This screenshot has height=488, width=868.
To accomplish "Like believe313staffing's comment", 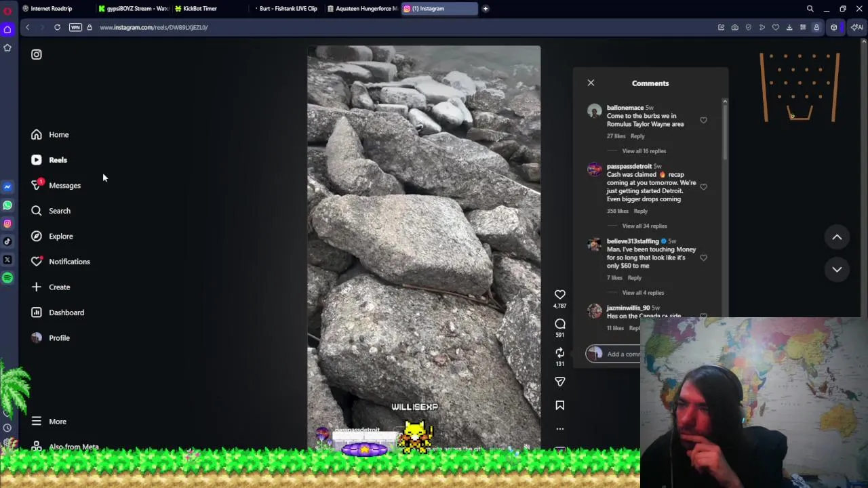I will (x=703, y=258).
